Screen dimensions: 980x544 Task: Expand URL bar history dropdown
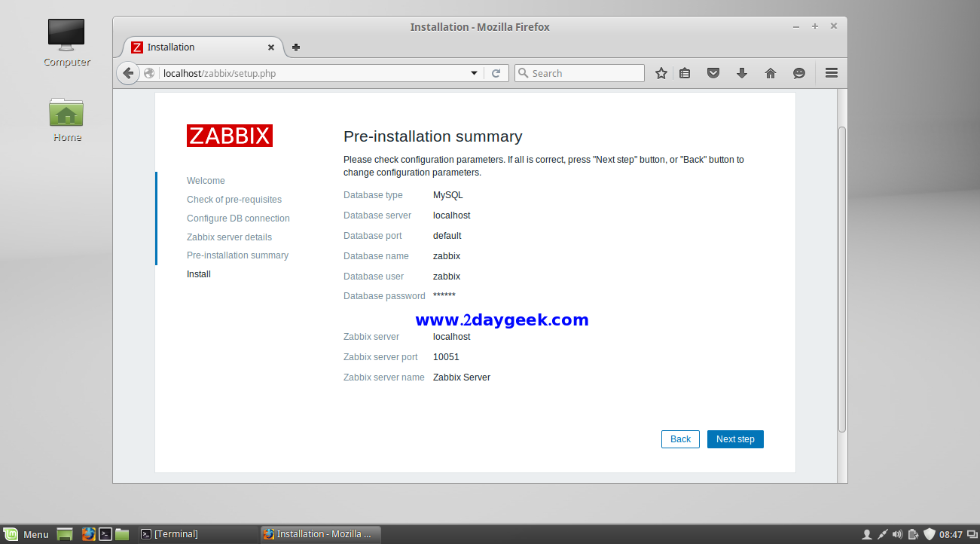pyautogui.click(x=474, y=73)
